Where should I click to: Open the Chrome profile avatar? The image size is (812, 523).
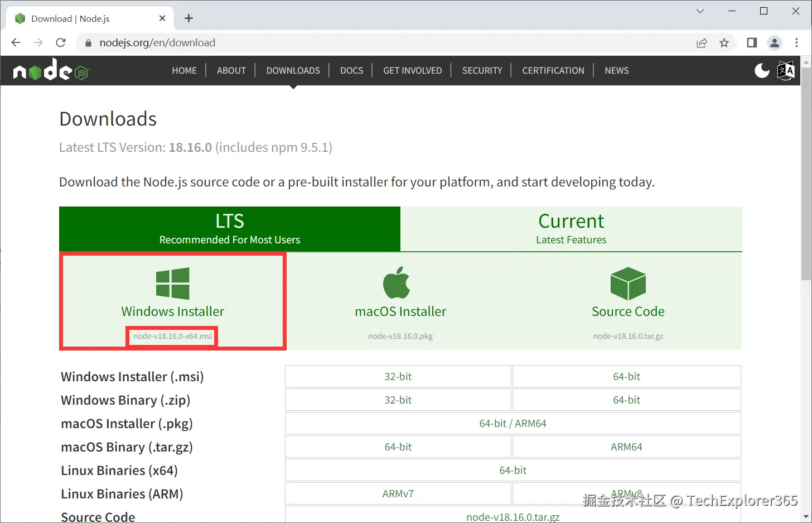point(775,43)
